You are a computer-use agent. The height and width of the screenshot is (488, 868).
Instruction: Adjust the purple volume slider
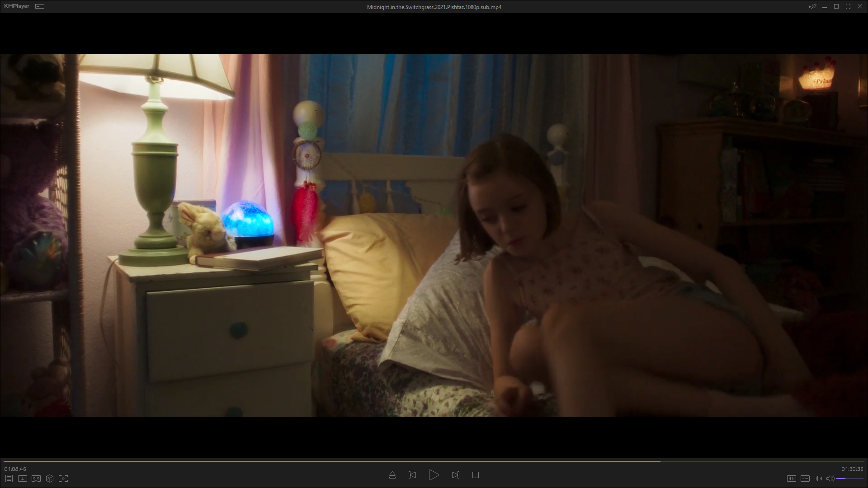point(849,479)
